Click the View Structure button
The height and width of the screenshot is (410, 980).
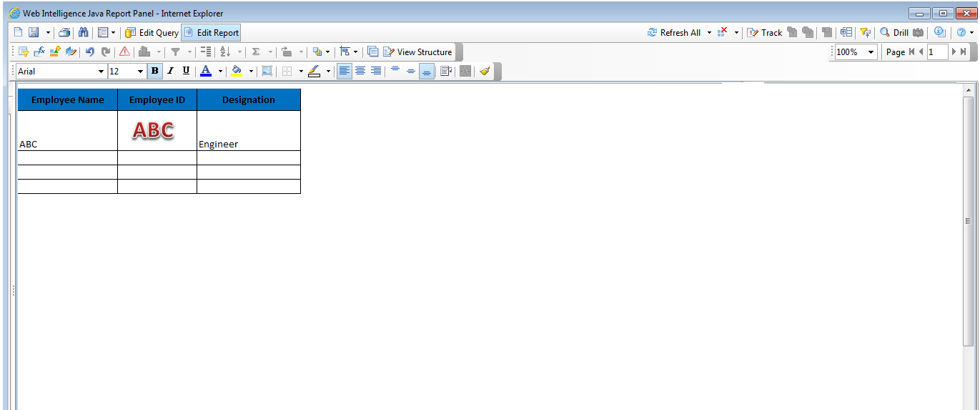coord(417,52)
